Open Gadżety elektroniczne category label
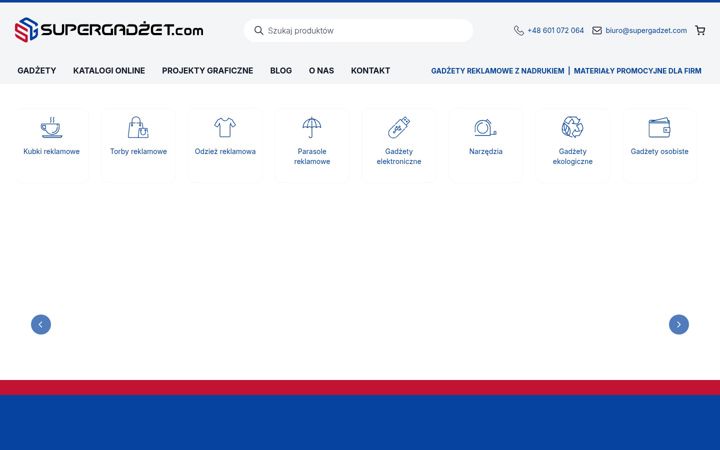Screen dimensions: 720x450 (399, 157)
